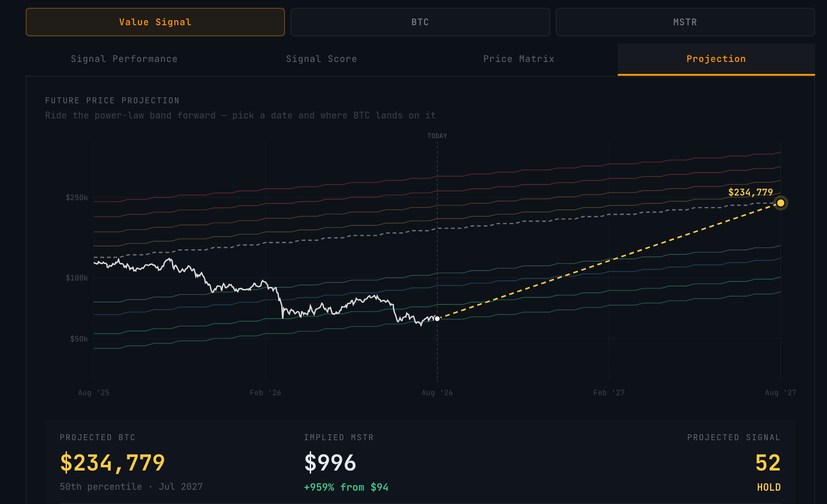
Task: Click the $234,779 label on the chart
Action: point(750,192)
